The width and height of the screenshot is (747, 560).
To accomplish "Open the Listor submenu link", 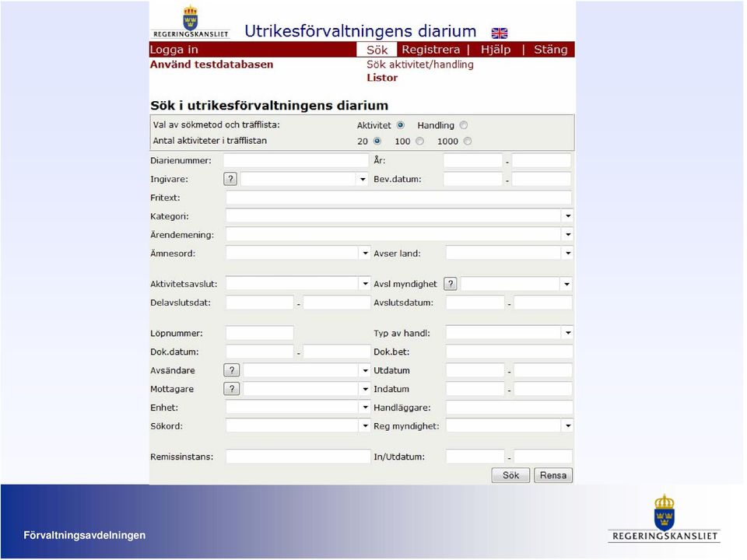I will pos(382,78).
